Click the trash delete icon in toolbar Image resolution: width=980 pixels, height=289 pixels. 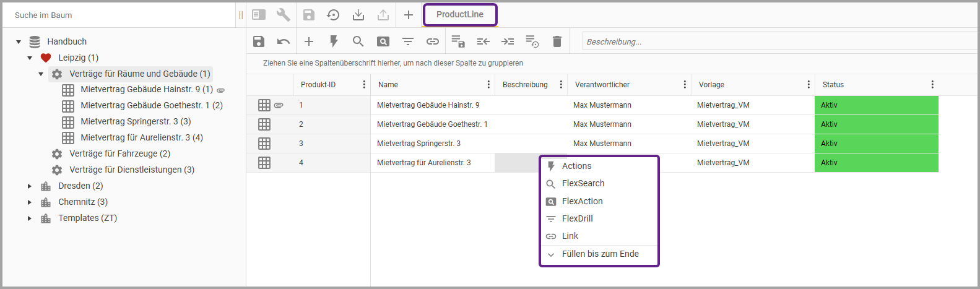[x=557, y=41]
